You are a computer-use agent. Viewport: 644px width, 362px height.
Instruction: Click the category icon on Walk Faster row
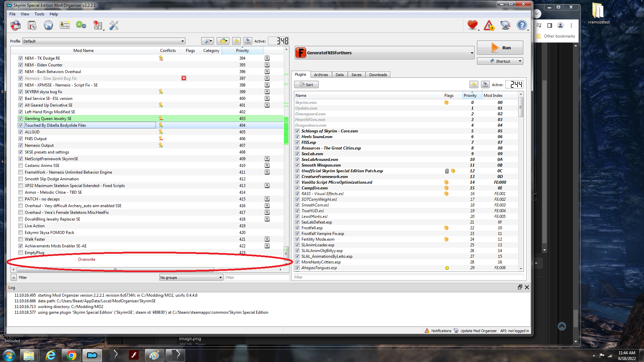coord(267,239)
